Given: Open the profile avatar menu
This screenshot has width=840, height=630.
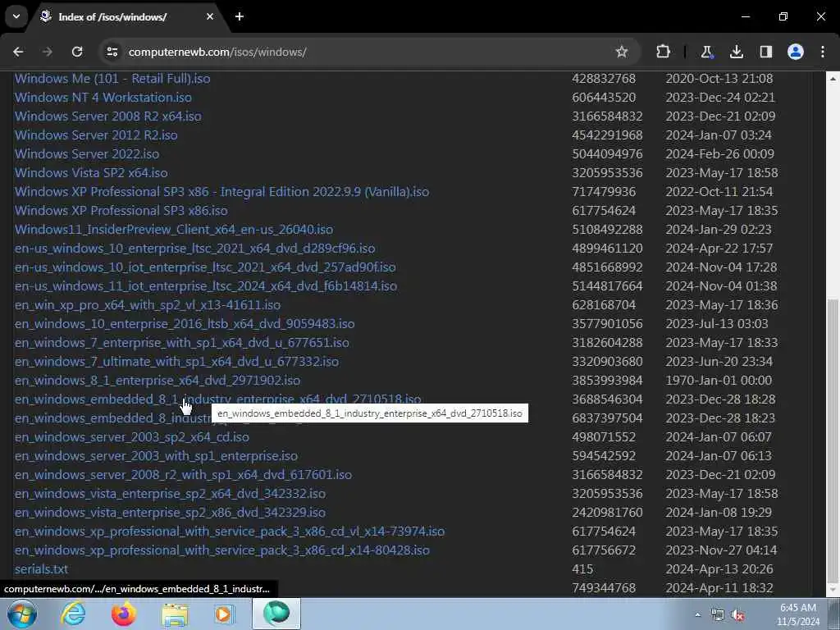Looking at the screenshot, I should tap(796, 52).
